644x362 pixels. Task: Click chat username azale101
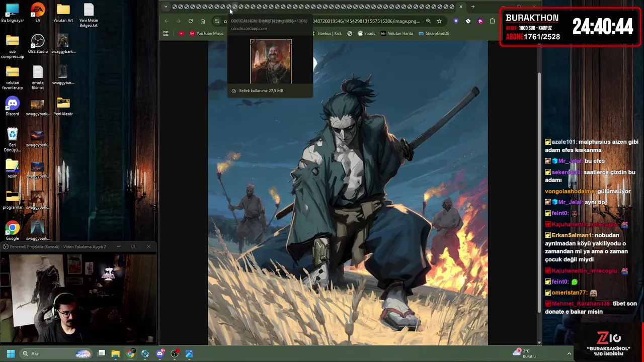[563, 142]
